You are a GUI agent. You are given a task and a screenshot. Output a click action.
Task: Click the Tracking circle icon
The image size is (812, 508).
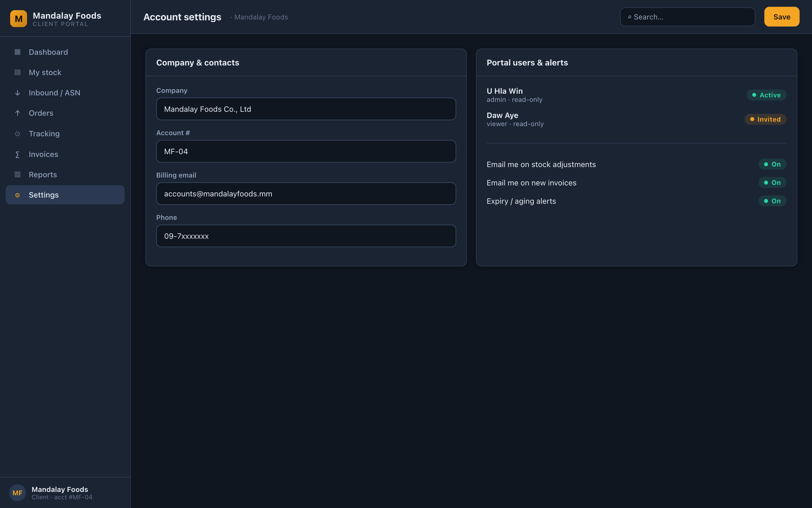(17, 134)
